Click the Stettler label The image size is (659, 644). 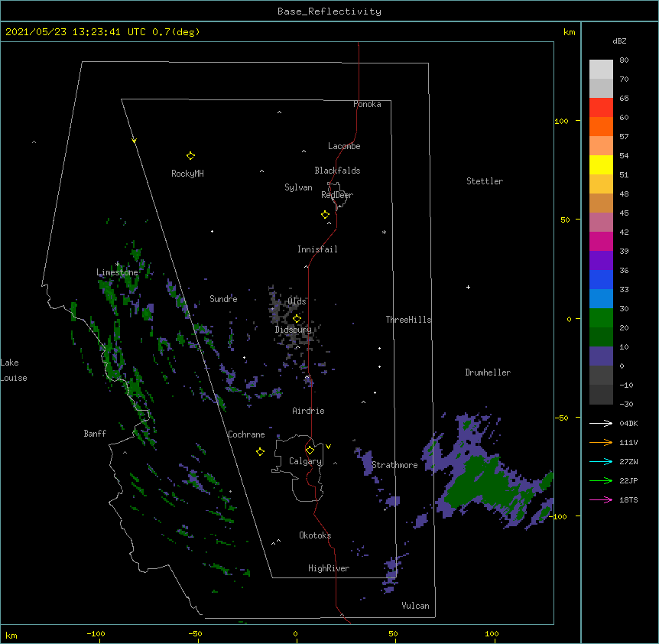point(485,181)
